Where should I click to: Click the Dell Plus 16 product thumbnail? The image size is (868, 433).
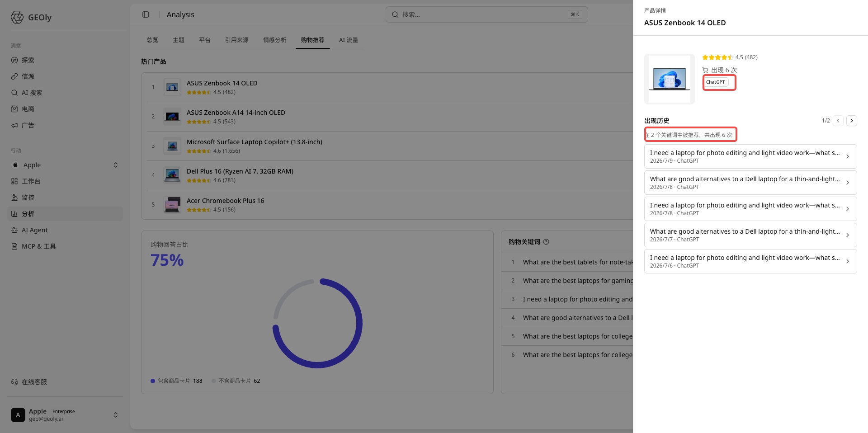tap(172, 175)
